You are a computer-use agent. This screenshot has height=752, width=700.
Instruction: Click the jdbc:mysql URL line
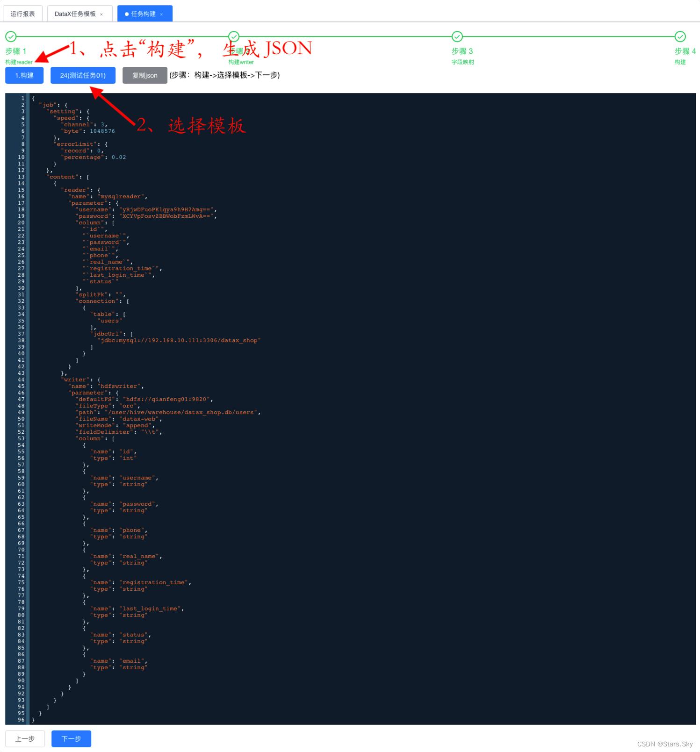(179, 340)
